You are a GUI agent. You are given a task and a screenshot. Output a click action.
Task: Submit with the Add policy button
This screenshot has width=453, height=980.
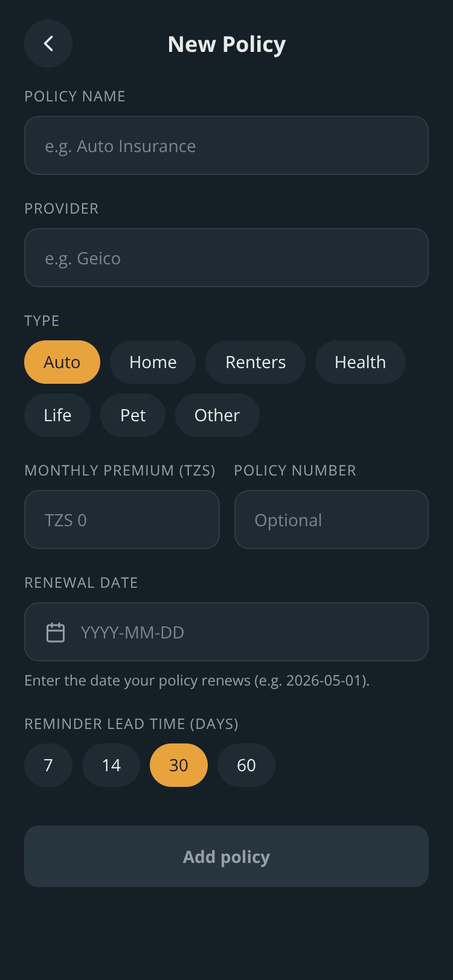(226, 856)
